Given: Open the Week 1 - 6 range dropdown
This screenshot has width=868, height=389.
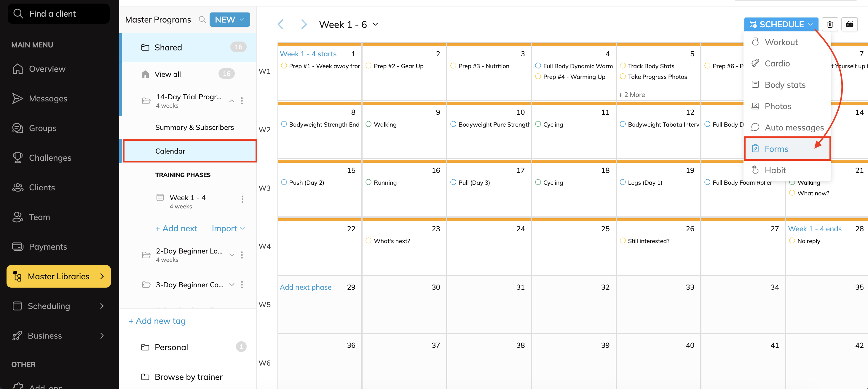Looking at the screenshot, I should tap(349, 24).
